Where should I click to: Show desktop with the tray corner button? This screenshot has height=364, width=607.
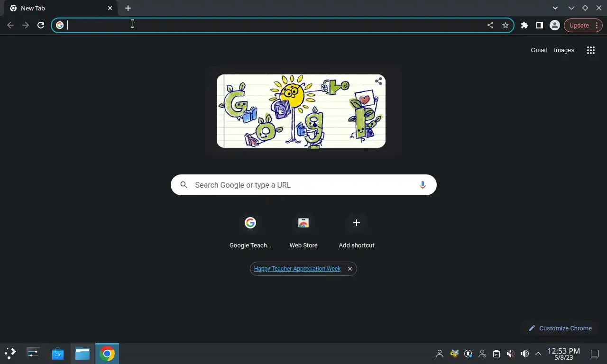(595, 354)
